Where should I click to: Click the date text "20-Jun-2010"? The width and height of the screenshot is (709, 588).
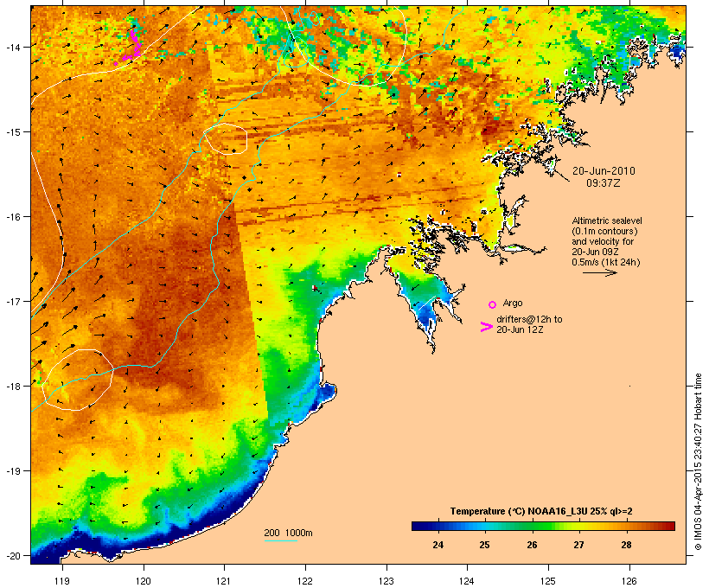point(604,171)
